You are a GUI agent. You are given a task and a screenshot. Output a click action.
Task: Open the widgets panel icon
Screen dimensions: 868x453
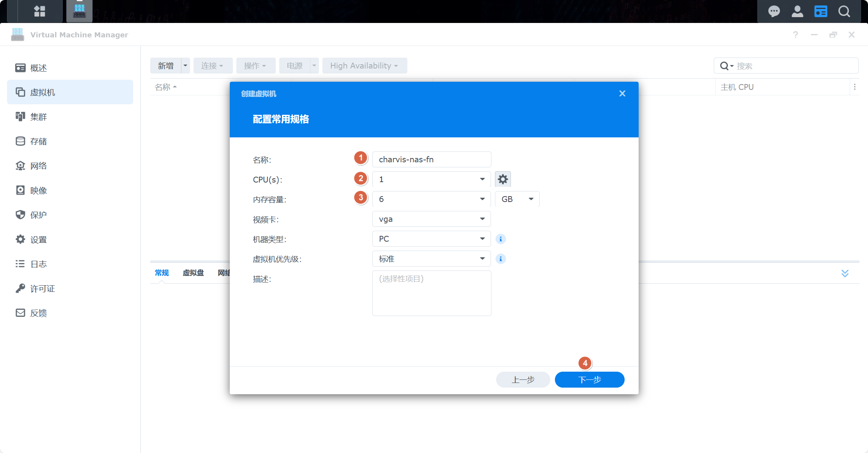point(820,11)
